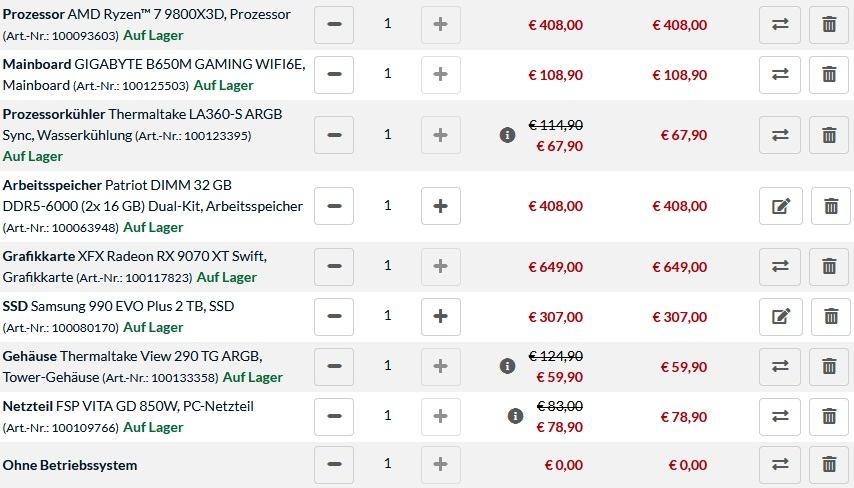Click the quantity field for the mainboard
The width and height of the screenshot is (854, 488).
click(x=388, y=74)
